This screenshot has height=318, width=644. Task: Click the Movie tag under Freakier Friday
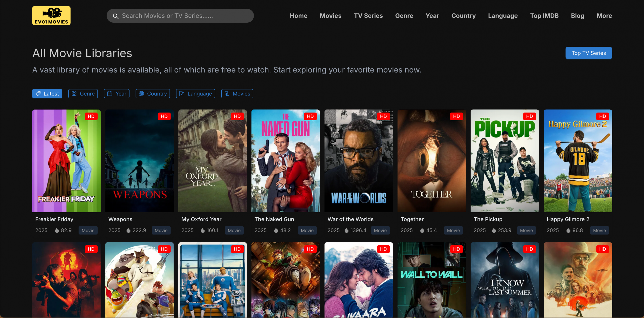click(x=88, y=230)
